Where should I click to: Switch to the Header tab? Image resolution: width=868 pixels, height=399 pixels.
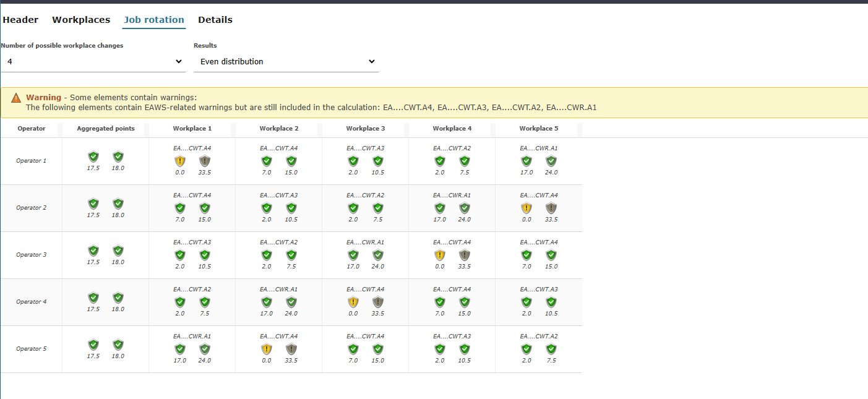tap(20, 20)
